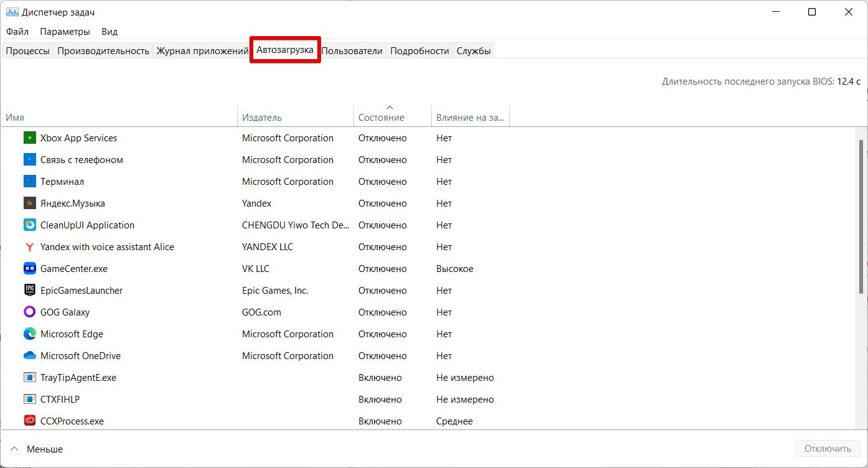Open the Вид menu
Image resolution: width=868 pixels, height=468 pixels.
110,31
